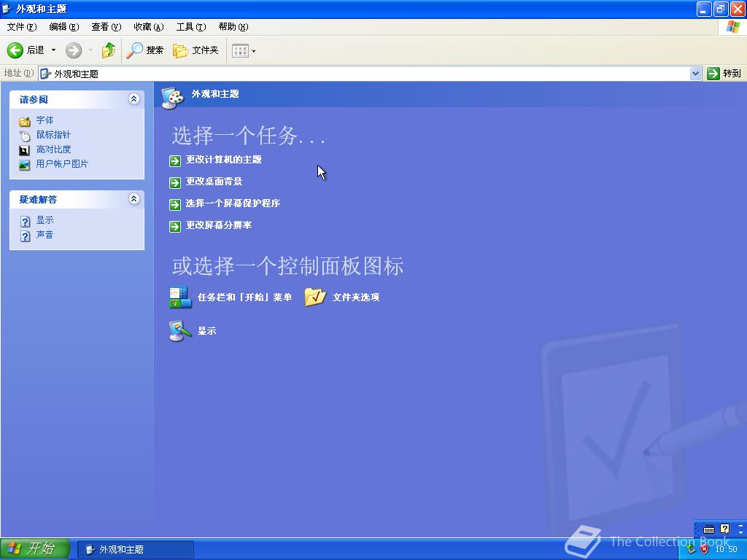Open the 文件夹选项 label
747x560 pixels.
click(x=356, y=297)
